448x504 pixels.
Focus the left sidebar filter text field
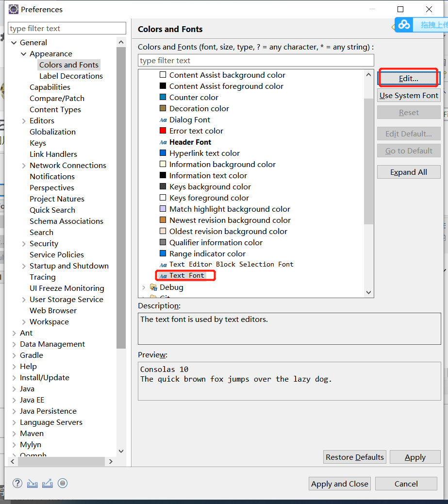[67, 28]
